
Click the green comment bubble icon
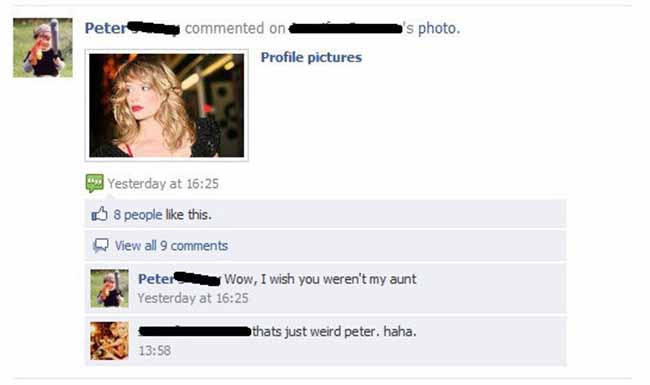pyautogui.click(x=95, y=183)
